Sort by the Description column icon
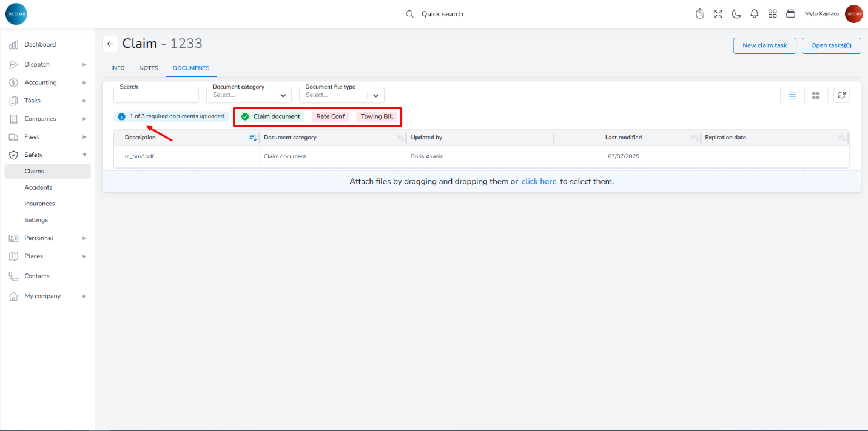Viewport: 868px width, 431px height. [253, 138]
